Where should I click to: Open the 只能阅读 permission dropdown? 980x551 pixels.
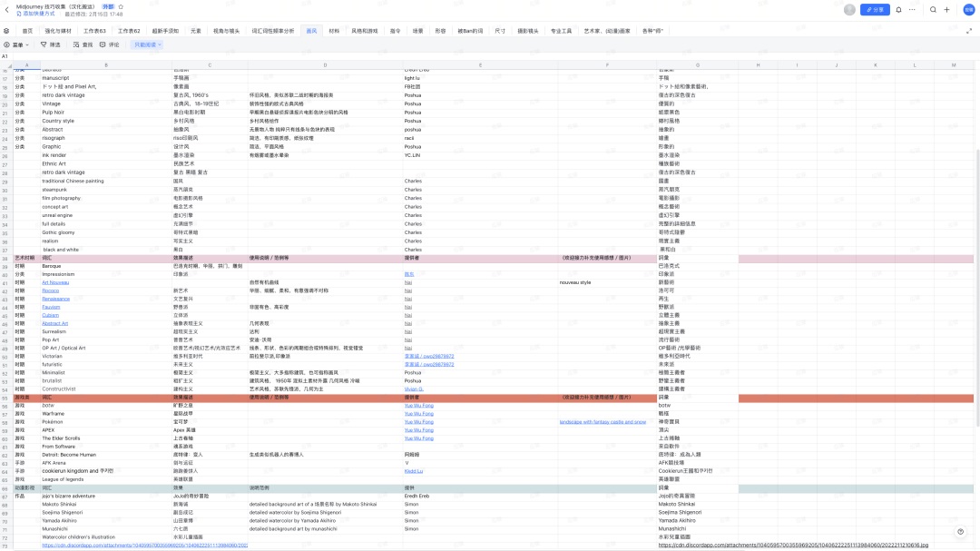148,45
